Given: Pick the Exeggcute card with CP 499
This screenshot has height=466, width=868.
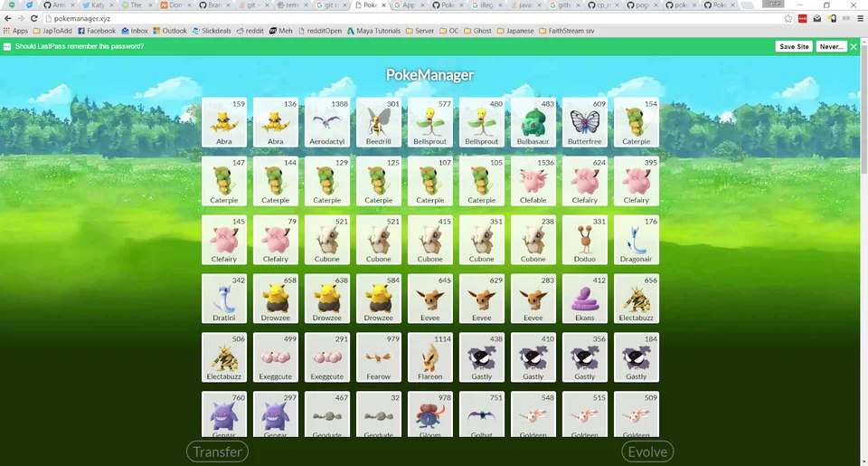Looking at the screenshot, I should coord(276,357).
